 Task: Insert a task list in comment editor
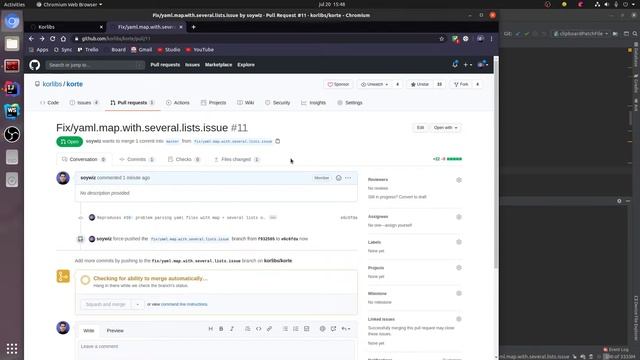pos(307,329)
